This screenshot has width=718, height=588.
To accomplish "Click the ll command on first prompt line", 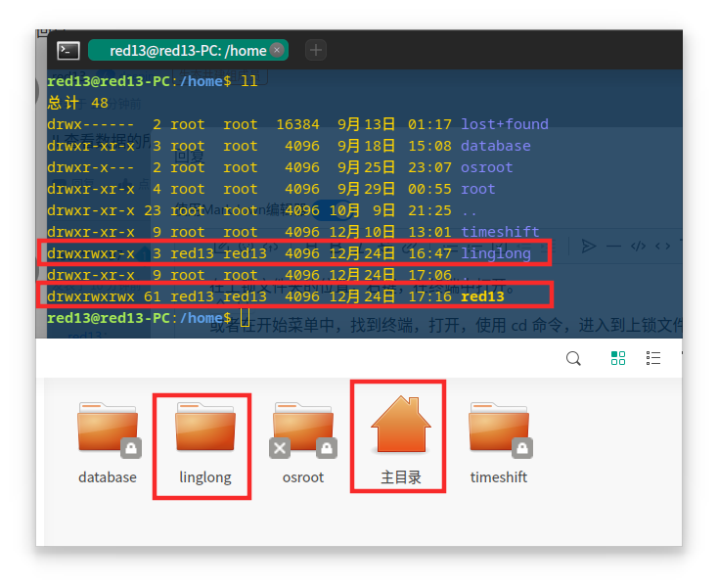I will [249, 81].
